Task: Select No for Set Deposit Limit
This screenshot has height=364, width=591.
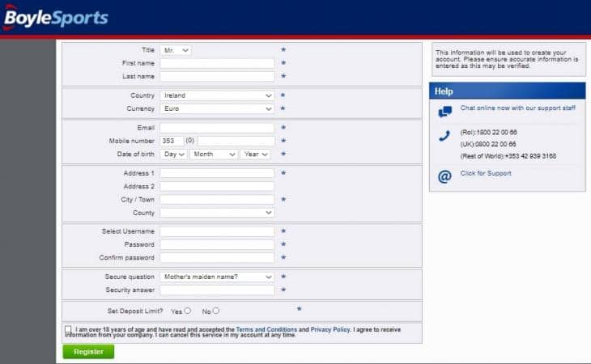Action: click(x=216, y=311)
